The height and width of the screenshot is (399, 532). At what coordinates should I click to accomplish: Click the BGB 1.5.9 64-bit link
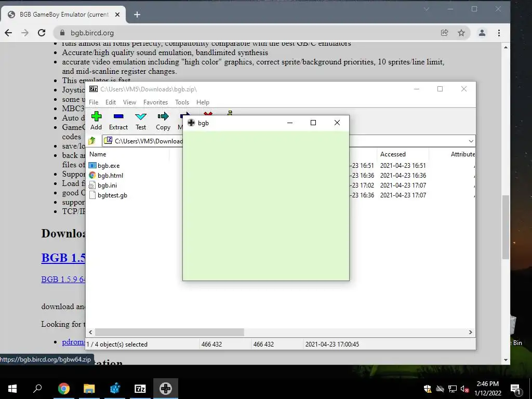63,279
